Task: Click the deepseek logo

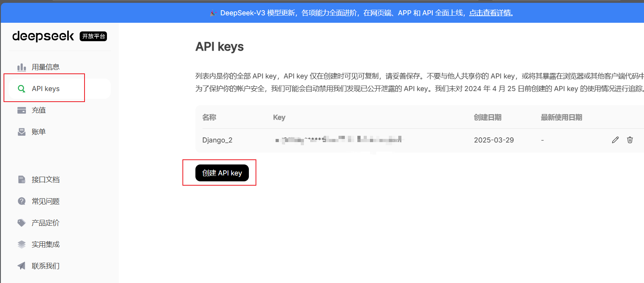Action: [43, 36]
